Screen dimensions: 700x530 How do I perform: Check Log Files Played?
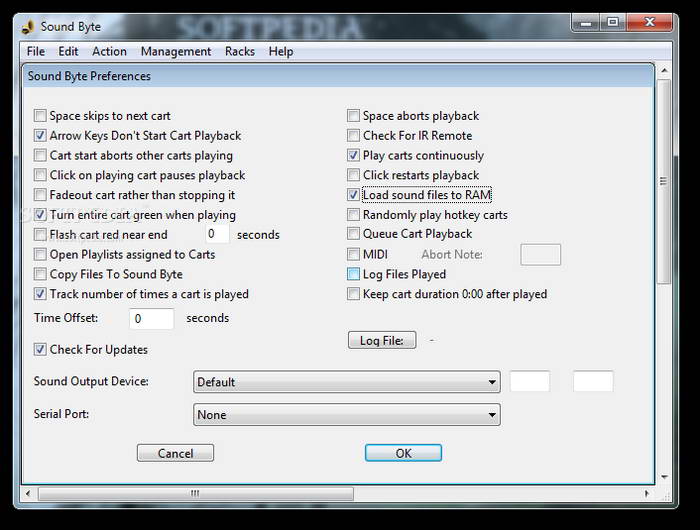click(x=353, y=274)
